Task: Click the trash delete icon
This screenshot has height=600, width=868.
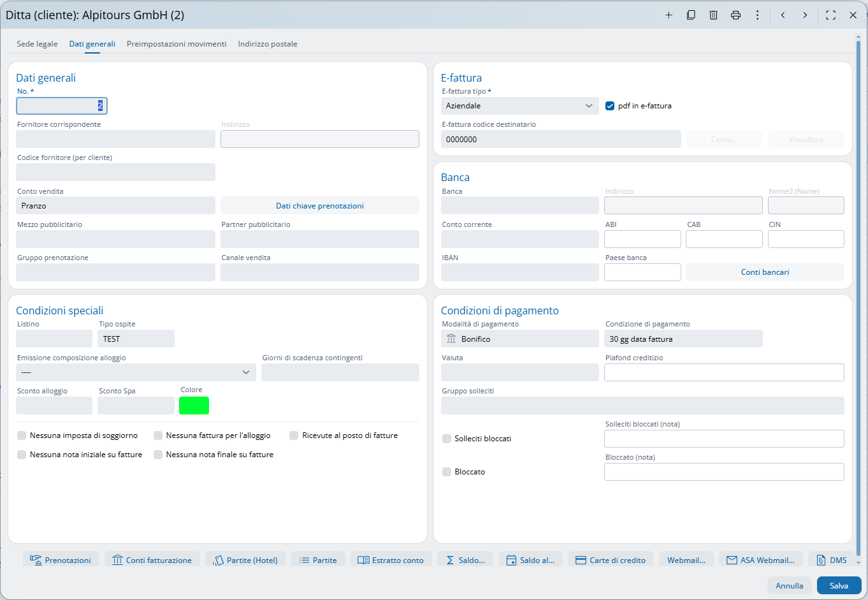Action: (x=713, y=15)
